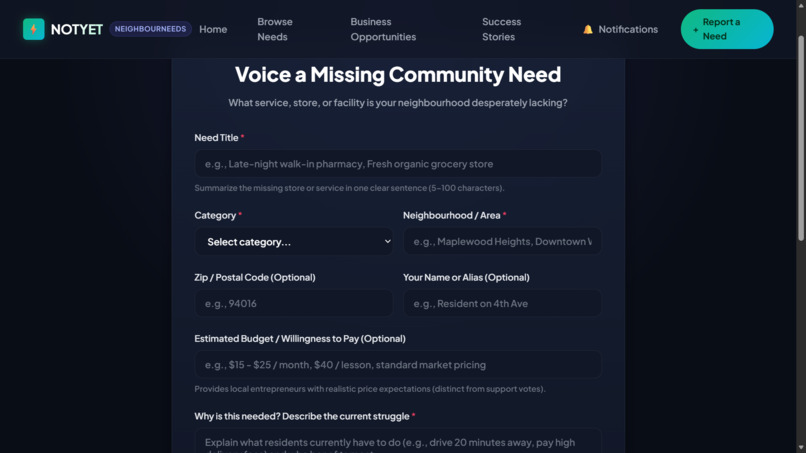Click the scrollbar down arrow
Screen dimensions: 806x453
801,448
